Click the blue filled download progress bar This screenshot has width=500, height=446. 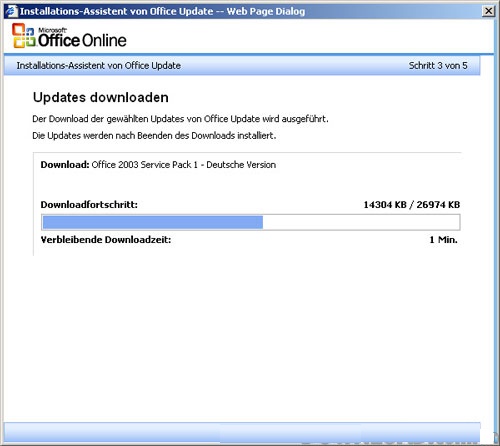point(153,222)
